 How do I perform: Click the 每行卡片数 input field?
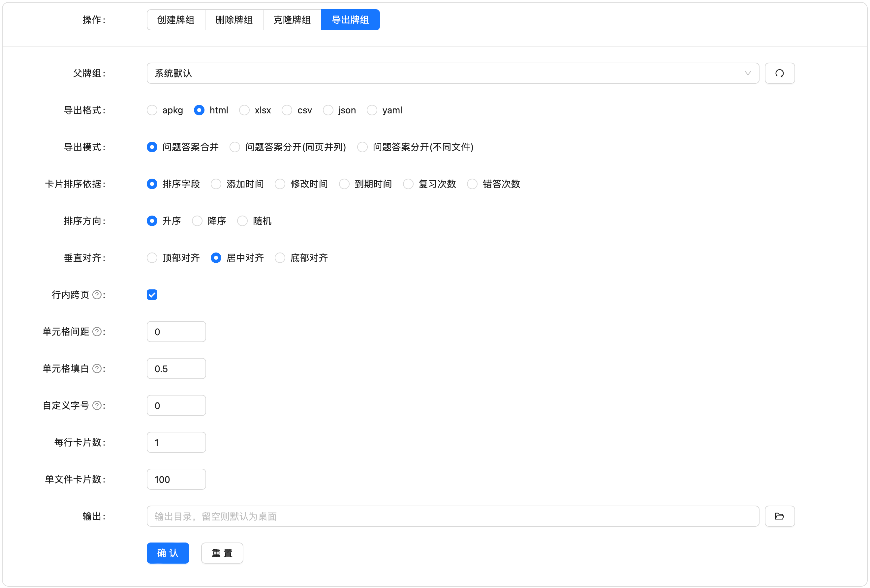tap(176, 443)
